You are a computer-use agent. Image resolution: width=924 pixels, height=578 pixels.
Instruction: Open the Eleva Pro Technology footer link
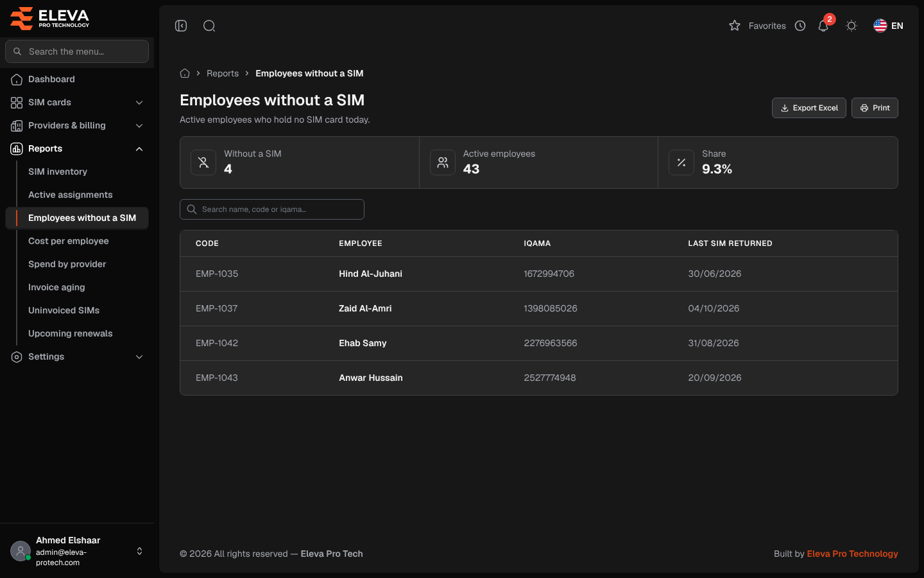point(852,554)
